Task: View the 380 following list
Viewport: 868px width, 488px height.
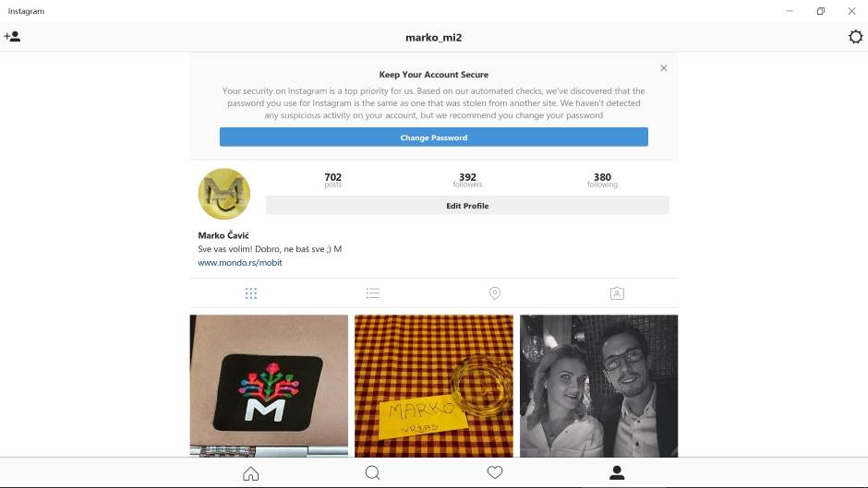Action: click(602, 180)
